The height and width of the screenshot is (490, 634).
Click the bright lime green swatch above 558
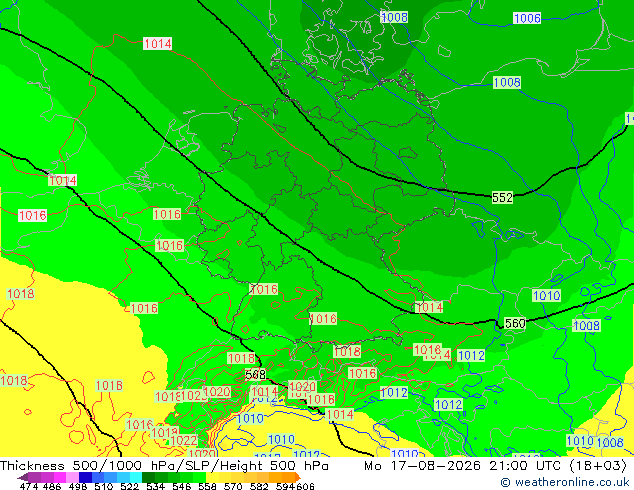click(199, 477)
